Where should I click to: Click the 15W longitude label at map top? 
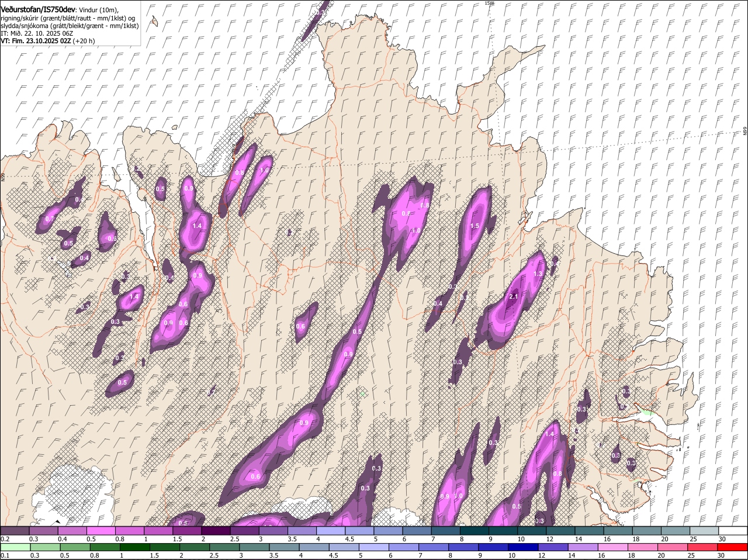point(489,3)
